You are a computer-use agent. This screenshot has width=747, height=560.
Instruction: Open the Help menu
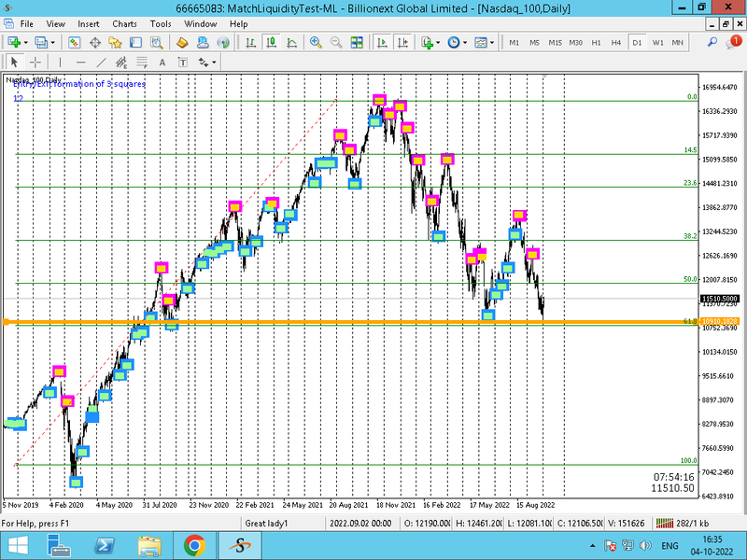tap(239, 24)
